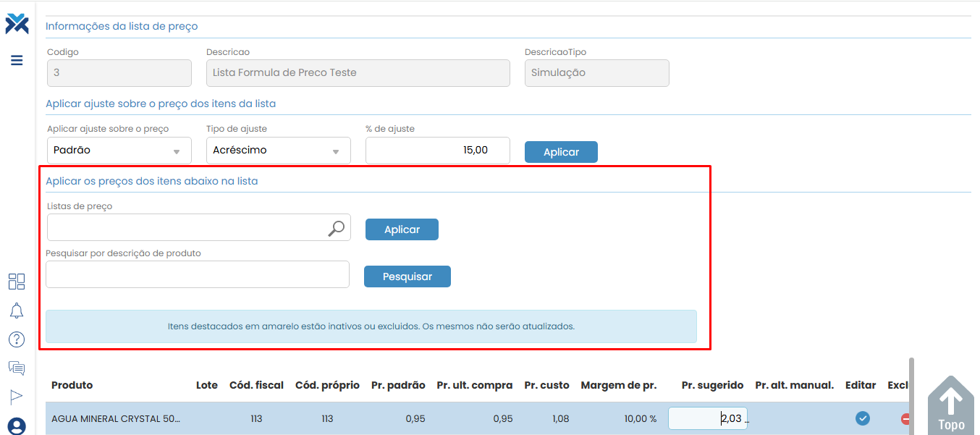The height and width of the screenshot is (435, 980).
Task: Open the hamburger menu in the sidebar
Action: tap(17, 60)
